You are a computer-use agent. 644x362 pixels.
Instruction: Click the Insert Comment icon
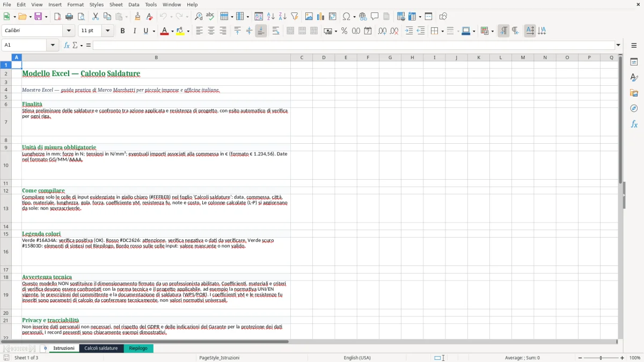point(375,17)
